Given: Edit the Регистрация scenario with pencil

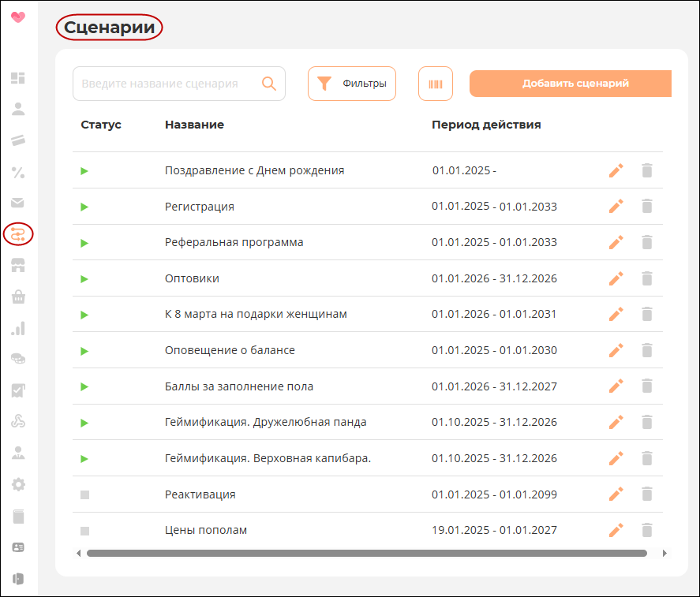Looking at the screenshot, I should pyautogui.click(x=616, y=206).
